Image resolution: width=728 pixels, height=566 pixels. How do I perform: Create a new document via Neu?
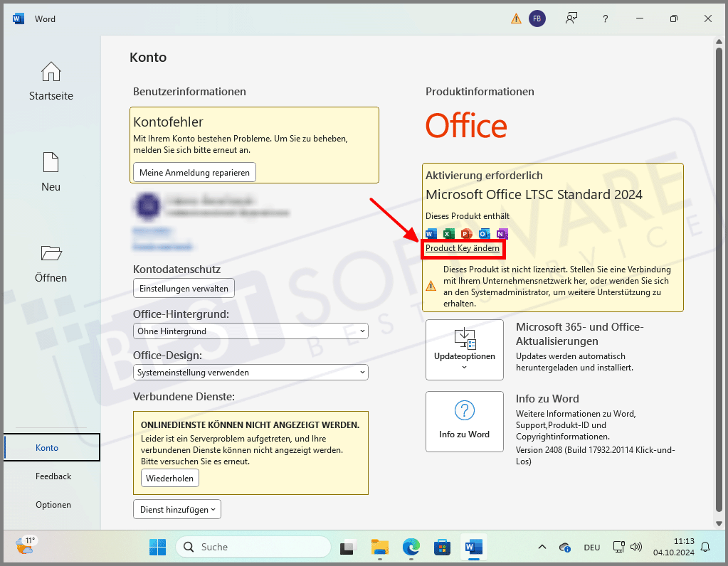[x=51, y=171]
